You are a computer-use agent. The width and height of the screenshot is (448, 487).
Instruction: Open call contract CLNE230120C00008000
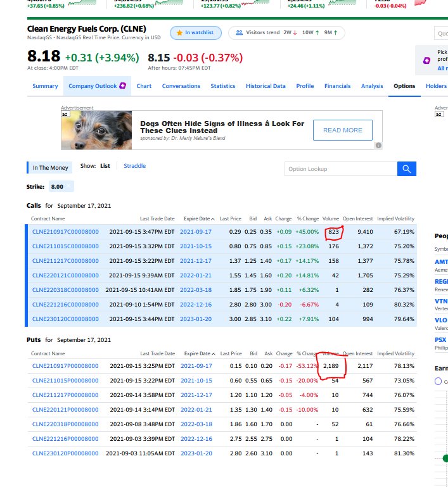pos(65,319)
